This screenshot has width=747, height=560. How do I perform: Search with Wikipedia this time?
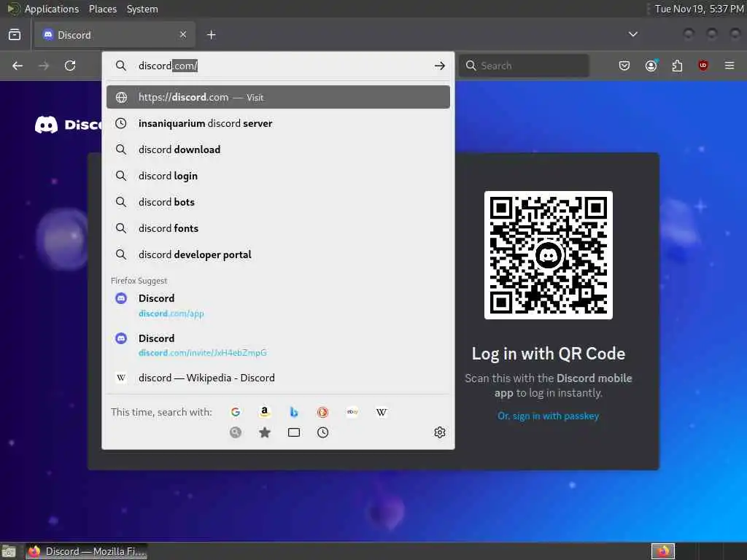(381, 412)
